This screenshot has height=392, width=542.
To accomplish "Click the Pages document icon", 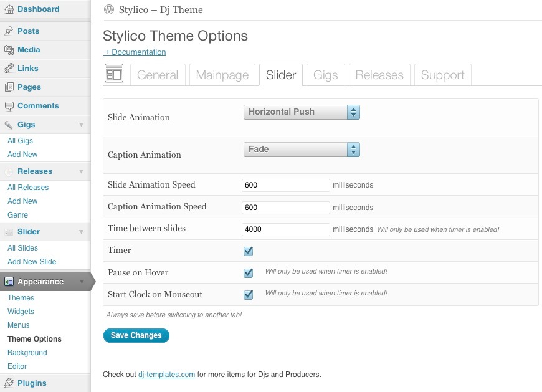I will (x=9, y=87).
